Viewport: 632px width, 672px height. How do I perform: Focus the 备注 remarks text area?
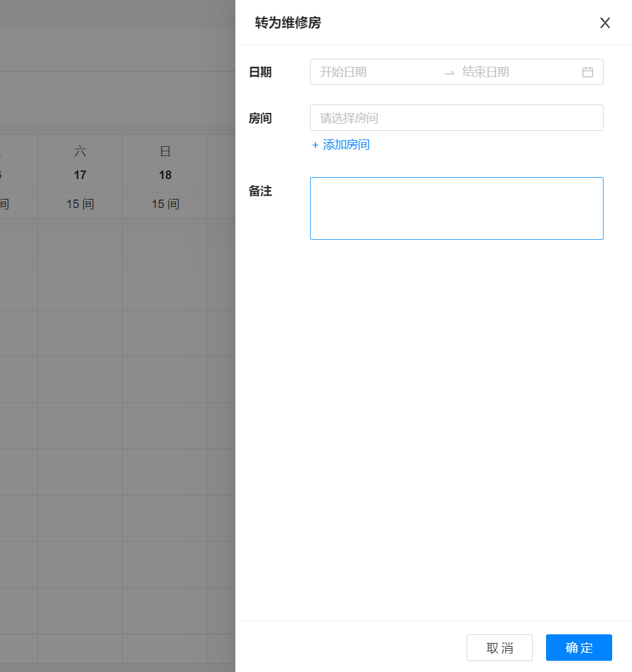[x=456, y=208]
